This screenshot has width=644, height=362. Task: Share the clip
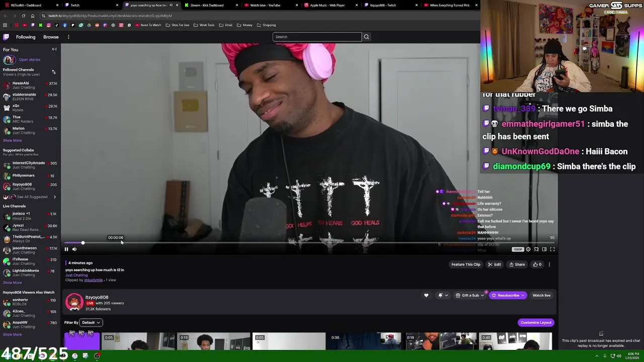pyautogui.click(x=517, y=264)
